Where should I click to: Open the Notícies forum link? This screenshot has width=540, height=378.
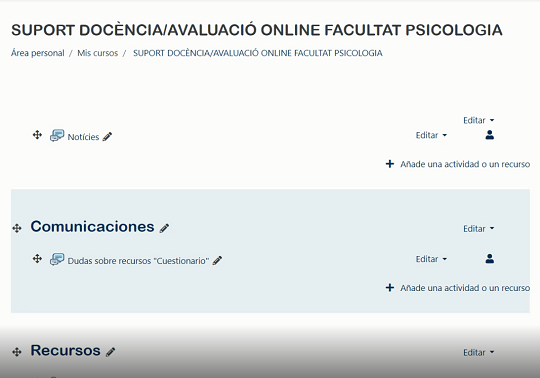point(83,137)
